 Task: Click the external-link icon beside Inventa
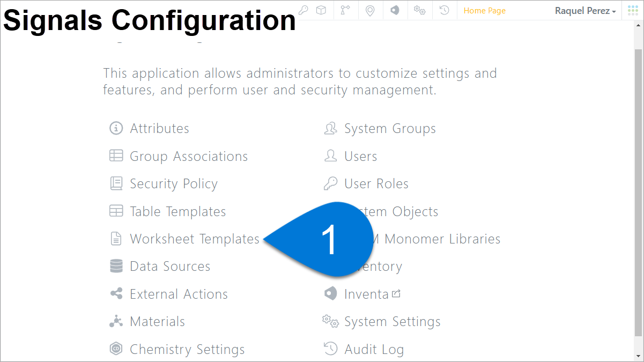396,293
